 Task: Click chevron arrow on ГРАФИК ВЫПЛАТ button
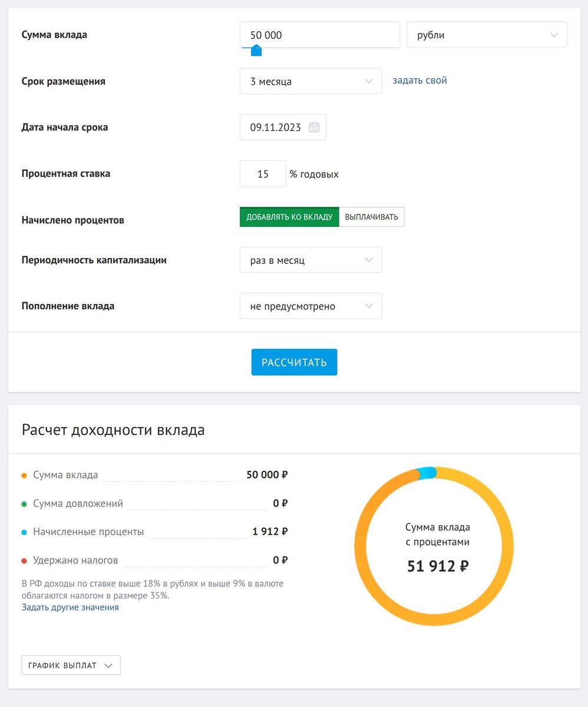108,665
